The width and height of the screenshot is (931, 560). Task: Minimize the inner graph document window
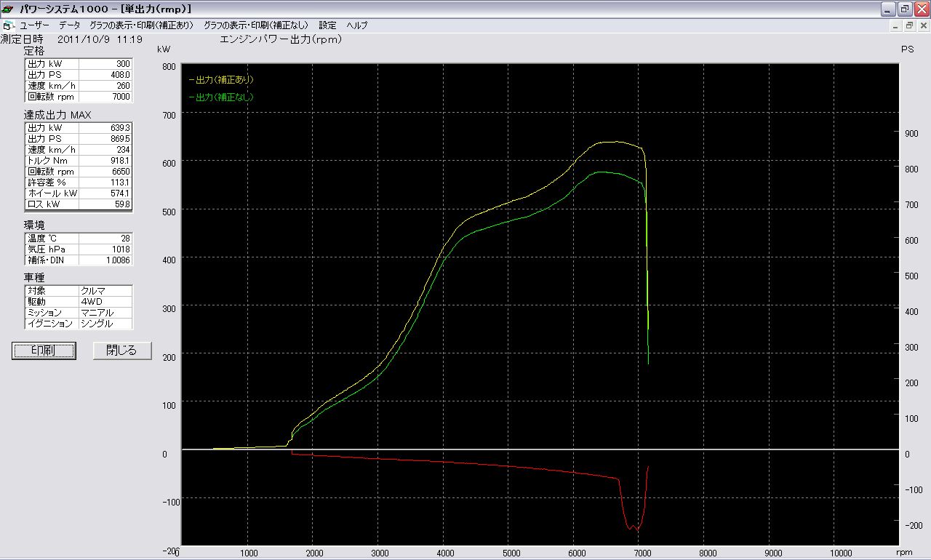[897, 25]
